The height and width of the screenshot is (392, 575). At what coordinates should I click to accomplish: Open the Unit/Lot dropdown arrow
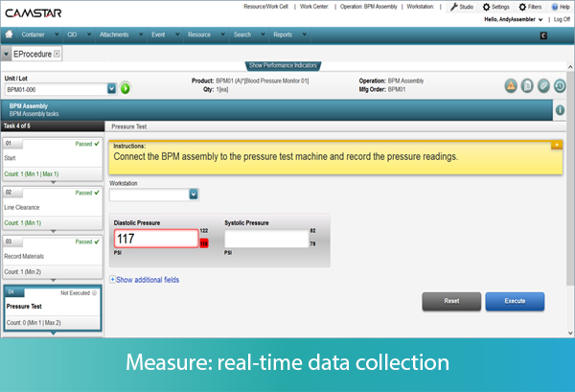click(111, 89)
